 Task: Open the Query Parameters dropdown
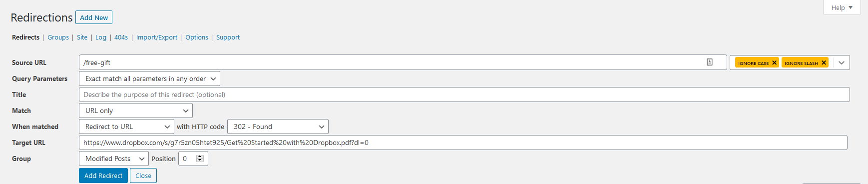pyautogui.click(x=149, y=78)
